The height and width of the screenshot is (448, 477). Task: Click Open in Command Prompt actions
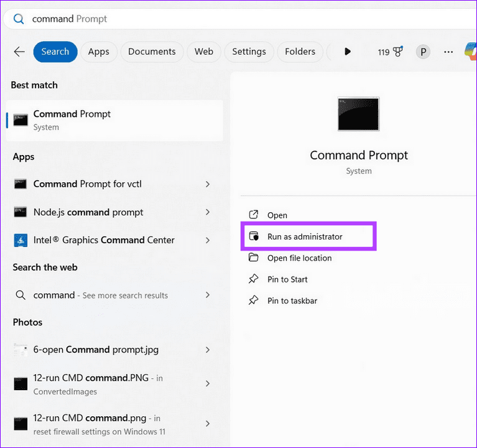(277, 215)
